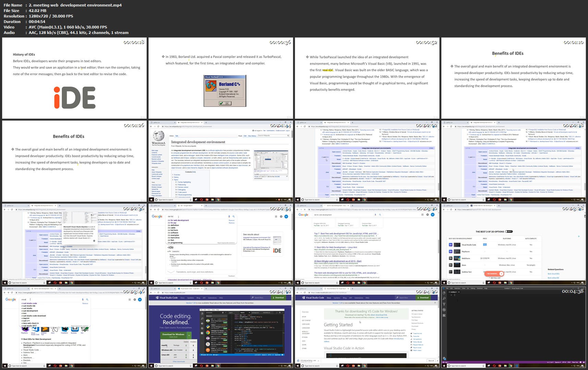Click the Show all downloads button in the 00:04:20 frame
Viewport: 588px width, 370px height.
(x=431, y=361)
